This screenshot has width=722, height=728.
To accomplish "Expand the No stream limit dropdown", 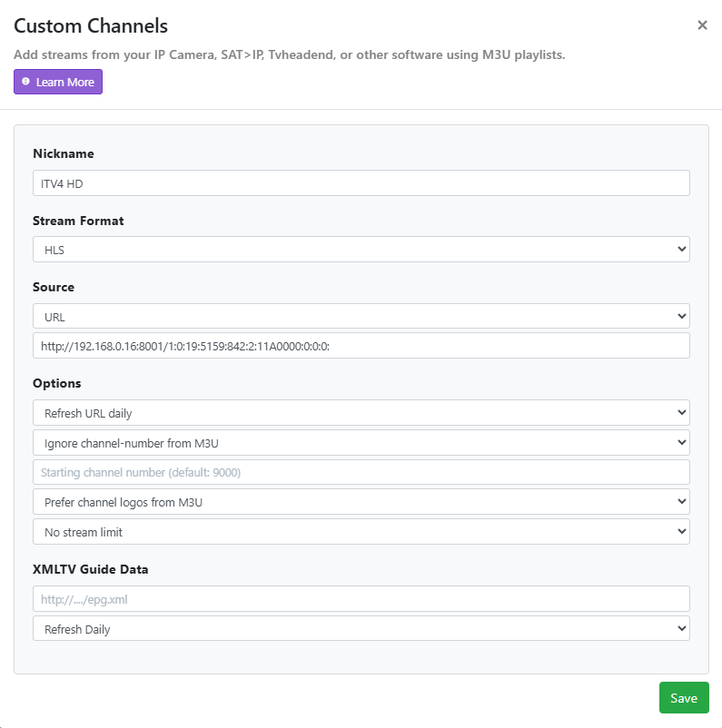I will [x=361, y=532].
